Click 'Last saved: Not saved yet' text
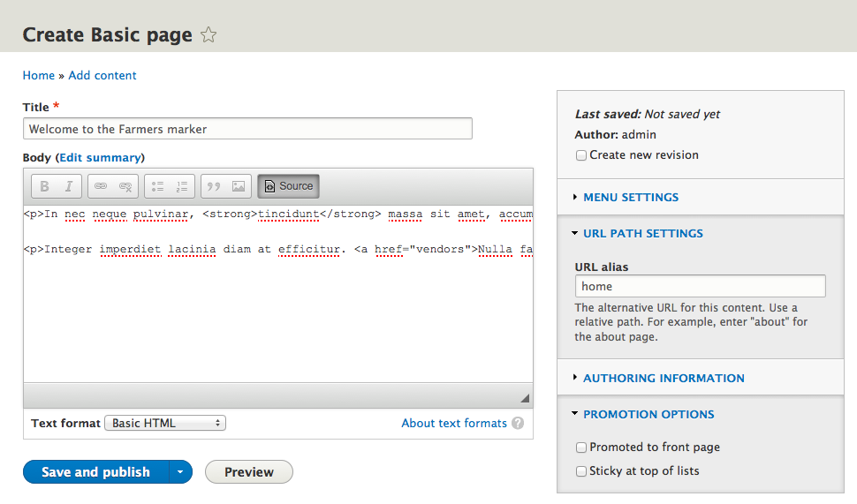This screenshot has width=857, height=504. pos(647,114)
